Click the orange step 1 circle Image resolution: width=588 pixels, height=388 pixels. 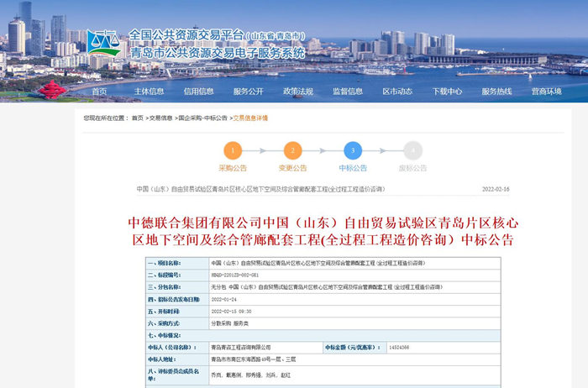click(233, 150)
